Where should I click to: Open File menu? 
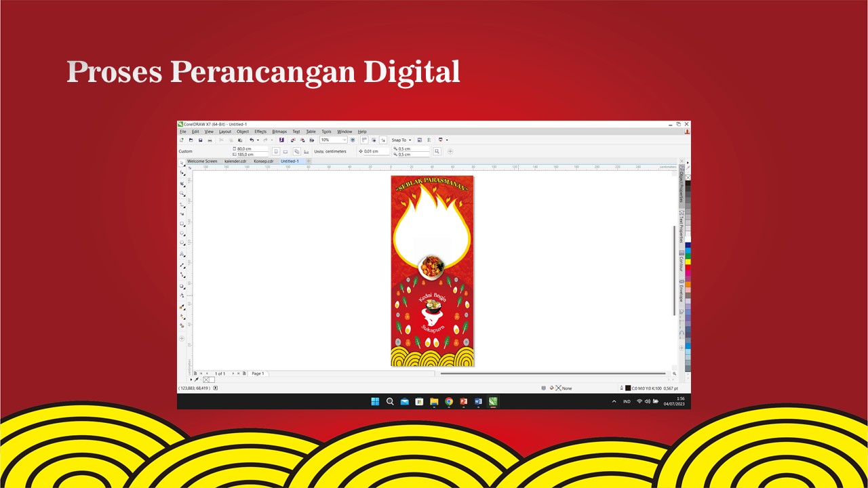click(x=183, y=131)
